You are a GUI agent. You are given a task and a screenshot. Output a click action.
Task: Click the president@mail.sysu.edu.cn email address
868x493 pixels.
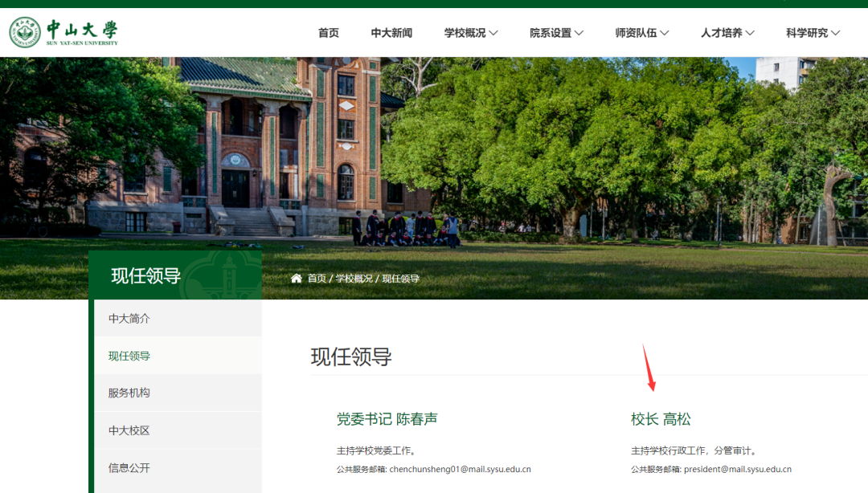[737, 469]
